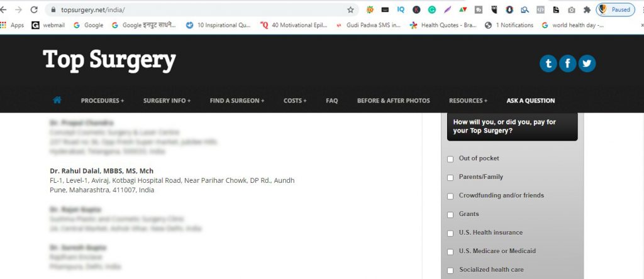
Task: Reload the page using the refresh icon
Action: pyautogui.click(x=34, y=10)
